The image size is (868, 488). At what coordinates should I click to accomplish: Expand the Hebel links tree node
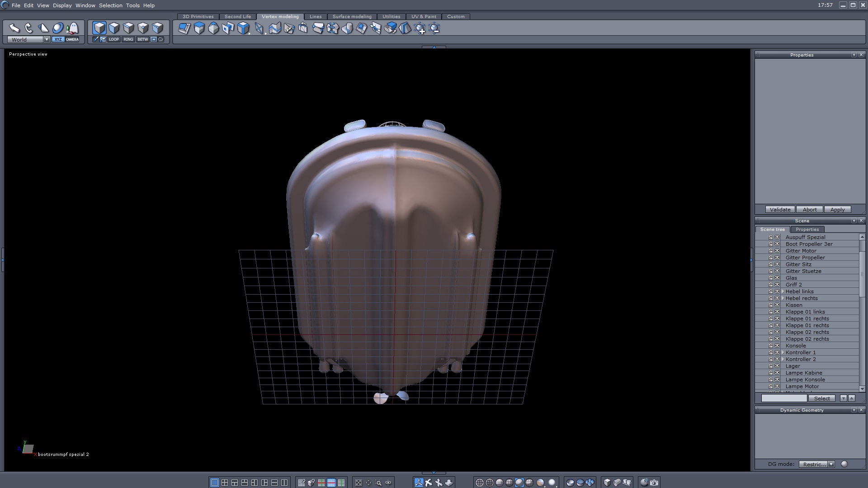pyautogui.click(x=783, y=291)
